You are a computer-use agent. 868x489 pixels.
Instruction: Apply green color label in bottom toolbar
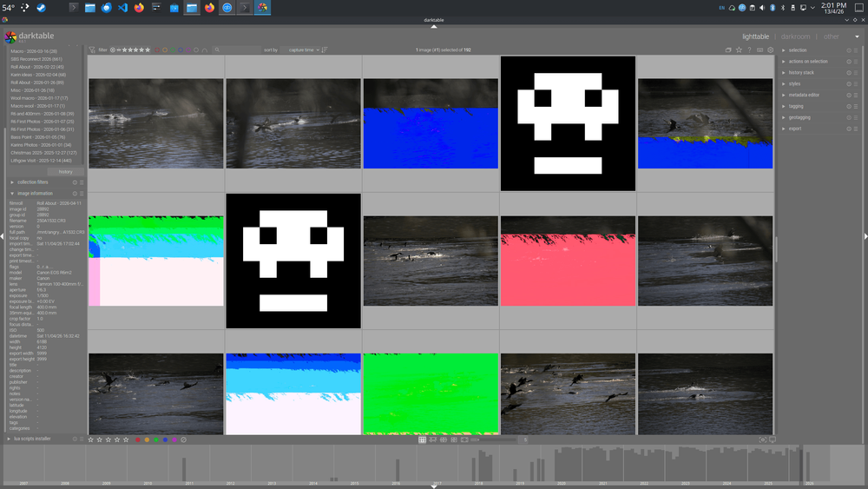coord(156,439)
